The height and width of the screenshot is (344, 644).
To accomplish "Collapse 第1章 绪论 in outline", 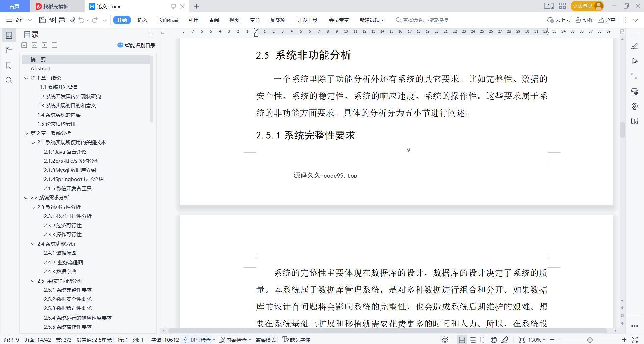I will coord(26,78).
